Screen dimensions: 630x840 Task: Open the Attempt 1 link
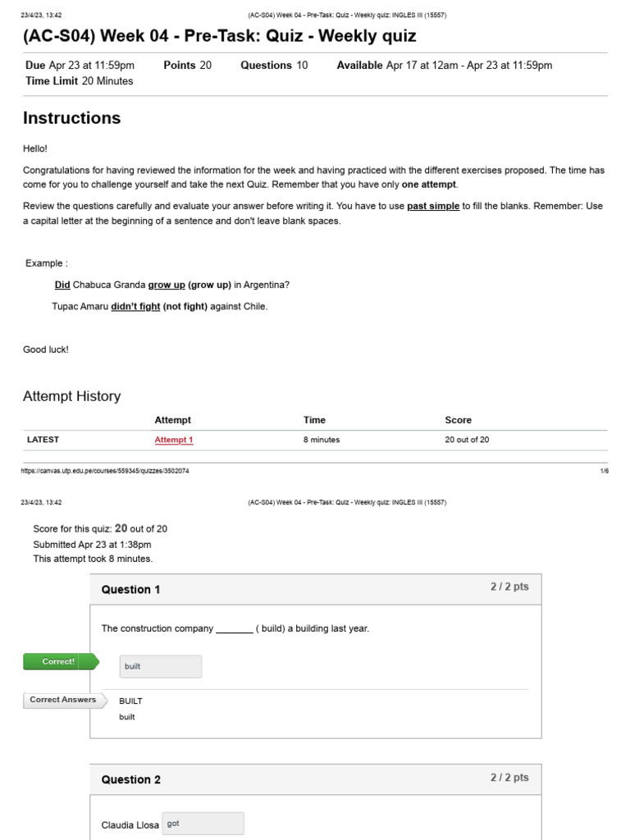pos(174,440)
